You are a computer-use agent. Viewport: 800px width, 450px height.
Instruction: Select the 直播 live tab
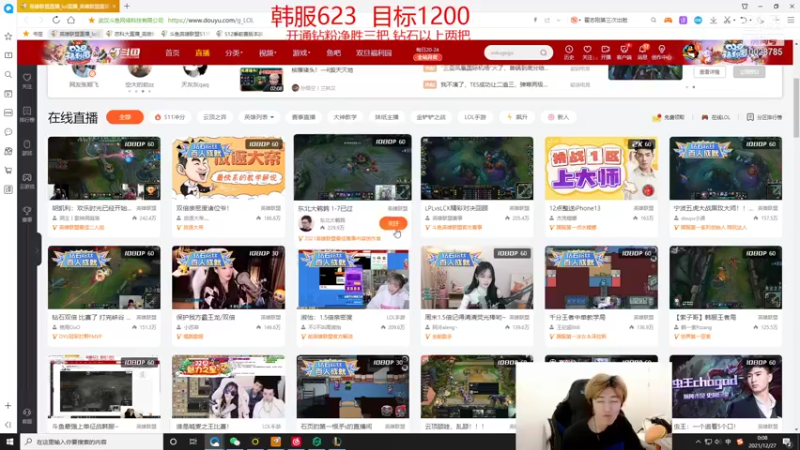point(202,53)
